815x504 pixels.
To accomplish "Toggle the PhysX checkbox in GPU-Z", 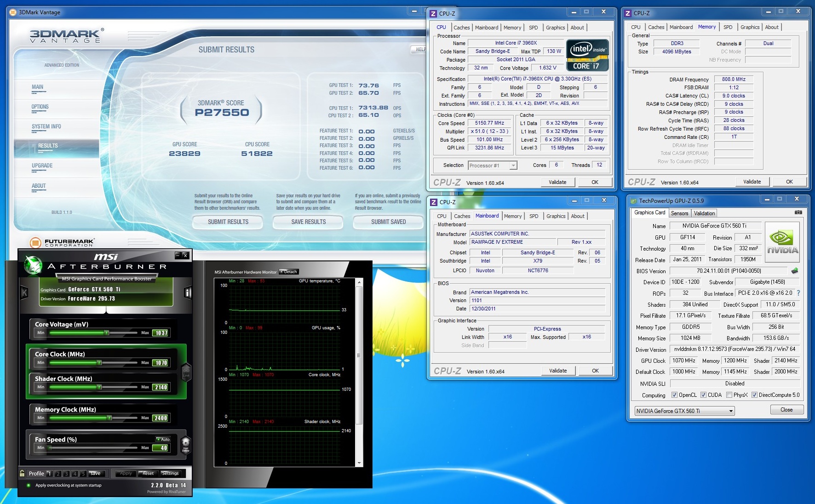I will click(x=729, y=395).
